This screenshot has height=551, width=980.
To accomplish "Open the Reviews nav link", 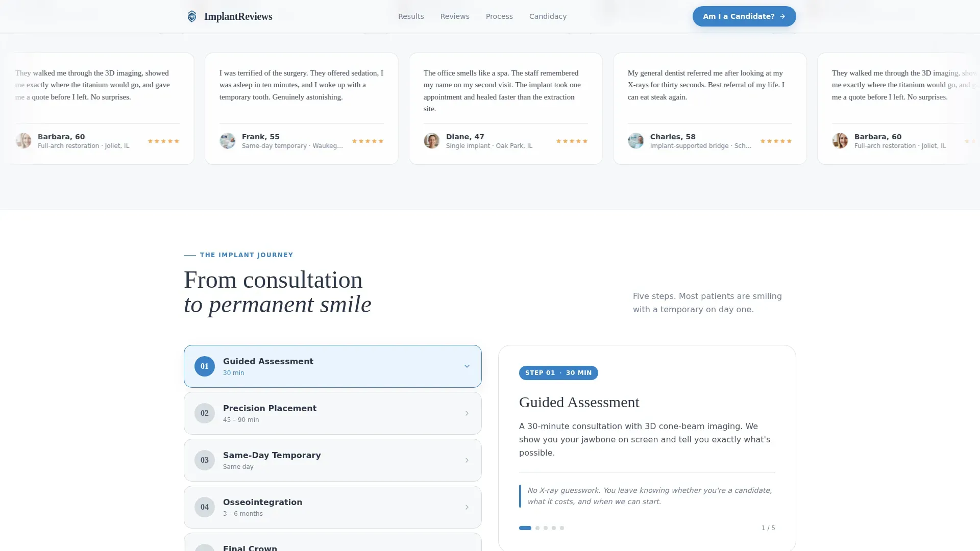I will [x=455, y=16].
